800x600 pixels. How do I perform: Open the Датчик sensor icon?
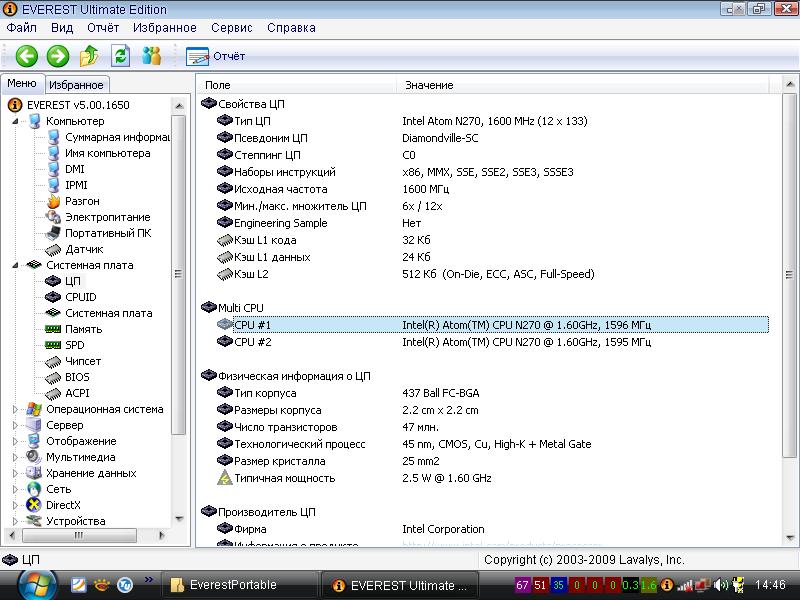click(x=53, y=249)
